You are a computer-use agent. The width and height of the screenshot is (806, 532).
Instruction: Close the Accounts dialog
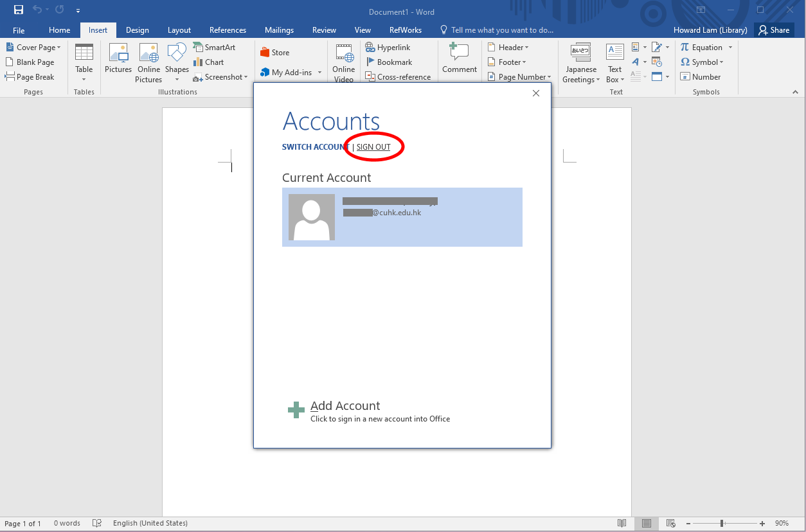pos(536,94)
